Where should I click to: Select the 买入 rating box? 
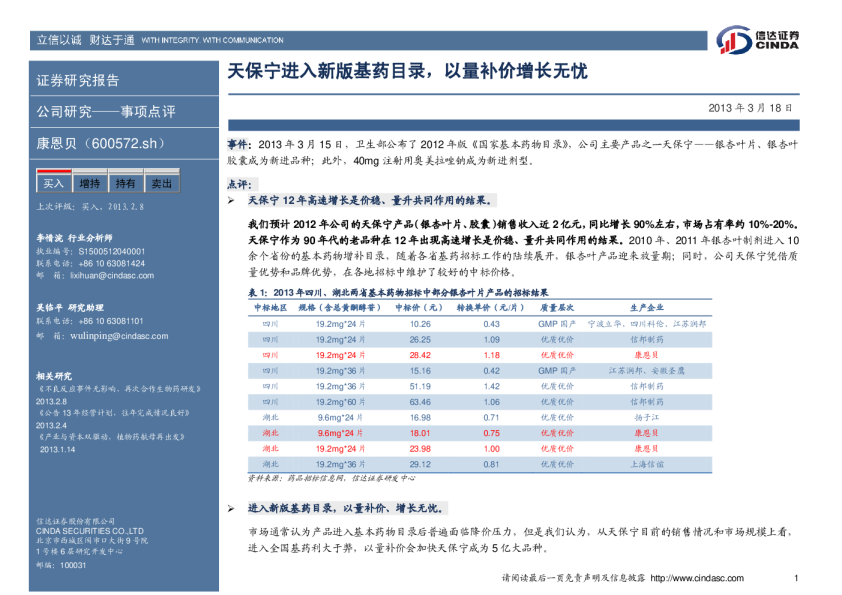click(x=53, y=183)
